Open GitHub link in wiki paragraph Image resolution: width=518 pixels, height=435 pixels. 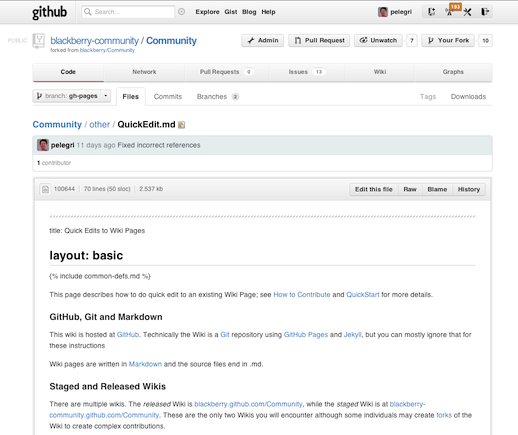[128, 335]
